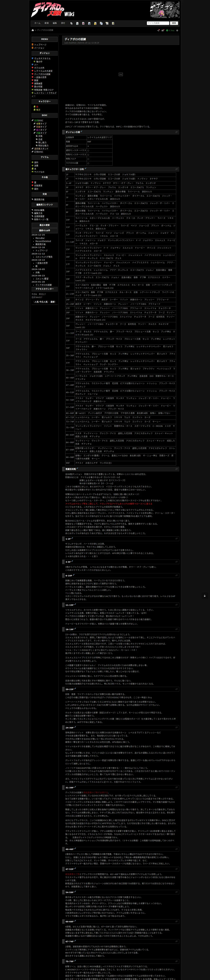The height and width of the screenshot is (980, 210).
Task: Open 味方 under キャラクター
Action: coord(38,110)
